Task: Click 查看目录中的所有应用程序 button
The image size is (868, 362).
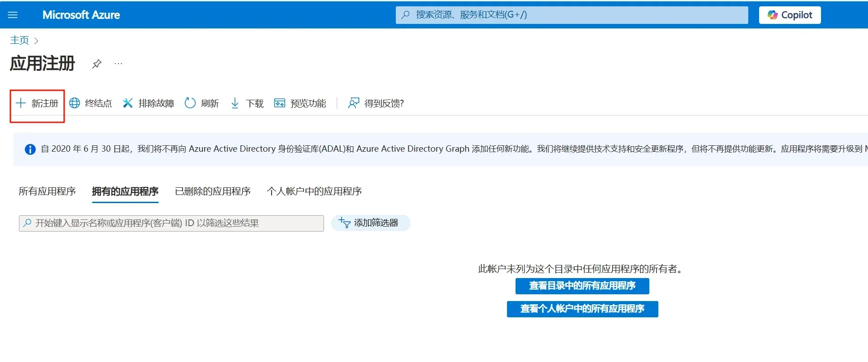Action: (x=582, y=286)
